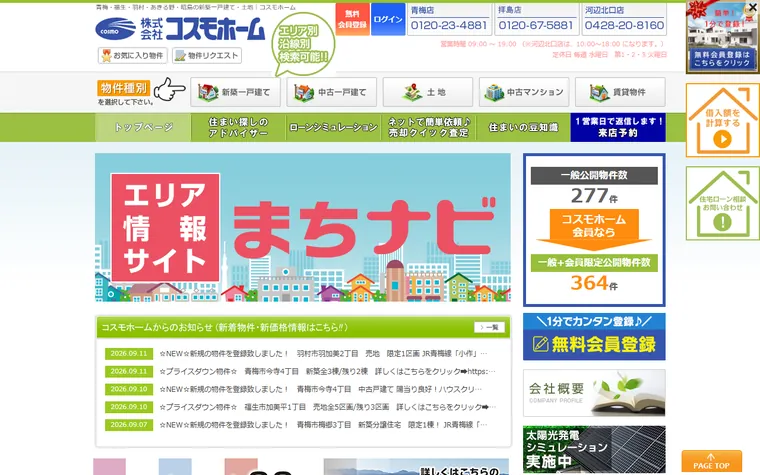
Task: Open 売却クイック査定 menu item
Action: click(x=428, y=127)
